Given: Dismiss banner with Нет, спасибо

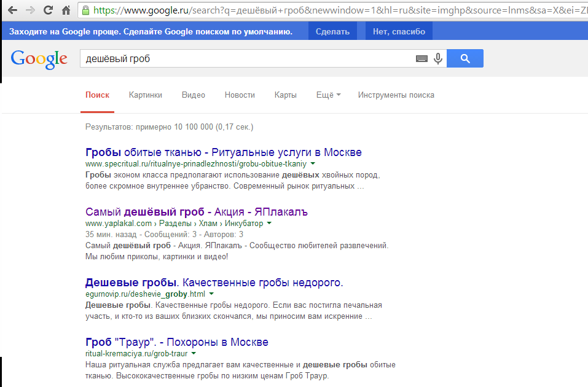Looking at the screenshot, I should click(399, 31).
